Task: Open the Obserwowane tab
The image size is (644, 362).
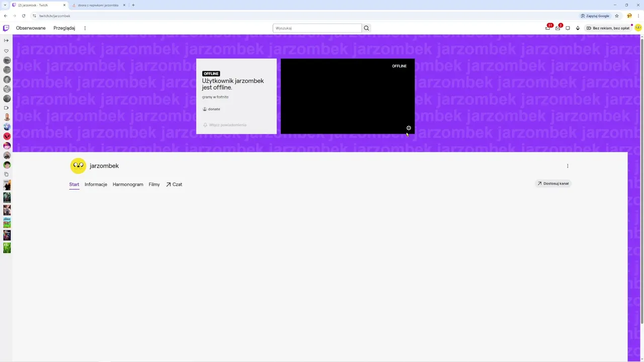Action: (31, 28)
